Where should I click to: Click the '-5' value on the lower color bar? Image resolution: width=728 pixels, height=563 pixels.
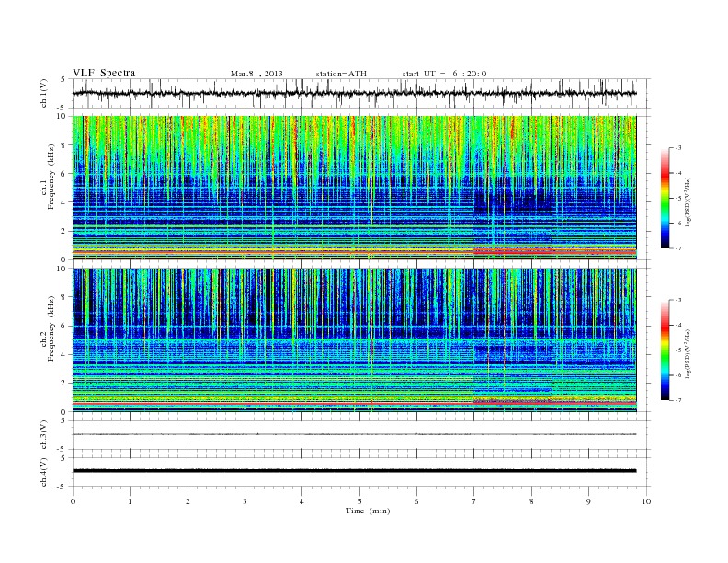[678, 350]
